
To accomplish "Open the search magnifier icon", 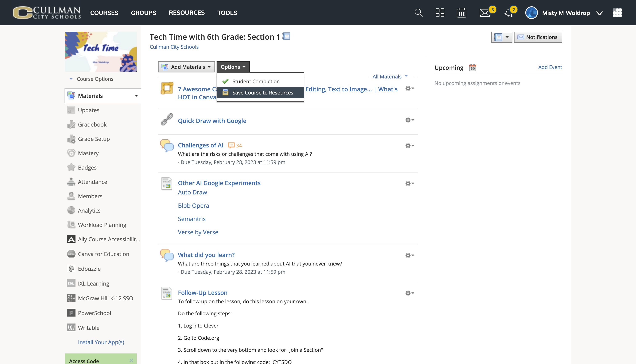I will [x=419, y=13].
